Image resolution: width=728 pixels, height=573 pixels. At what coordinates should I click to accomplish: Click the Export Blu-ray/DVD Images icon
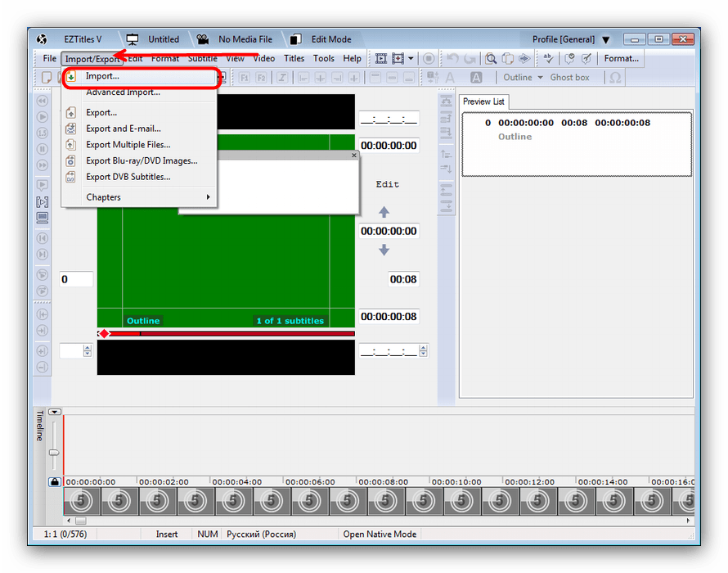70,161
